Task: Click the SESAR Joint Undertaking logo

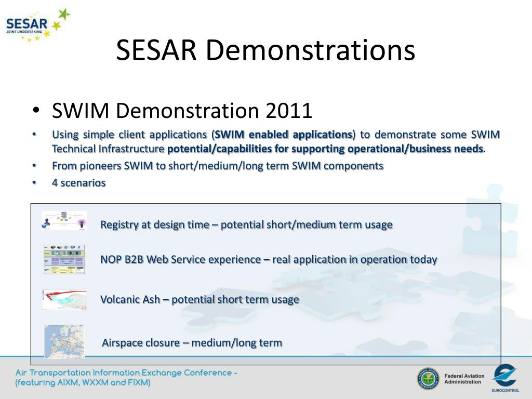Action: [x=37, y=25]
